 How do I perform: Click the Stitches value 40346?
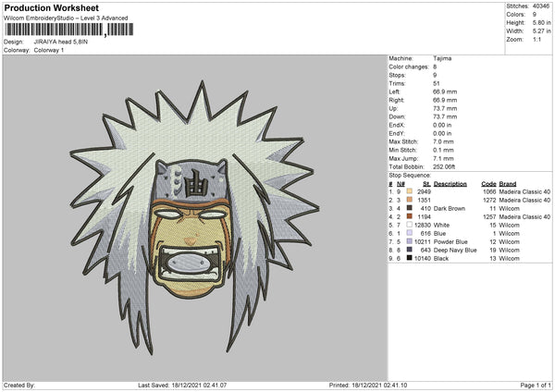click(541, 6)
